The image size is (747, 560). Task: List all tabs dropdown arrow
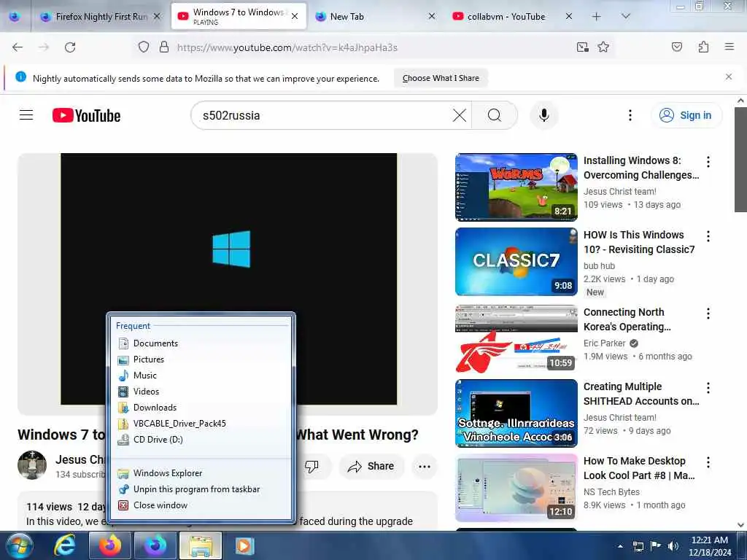click(x=626, y=16)
